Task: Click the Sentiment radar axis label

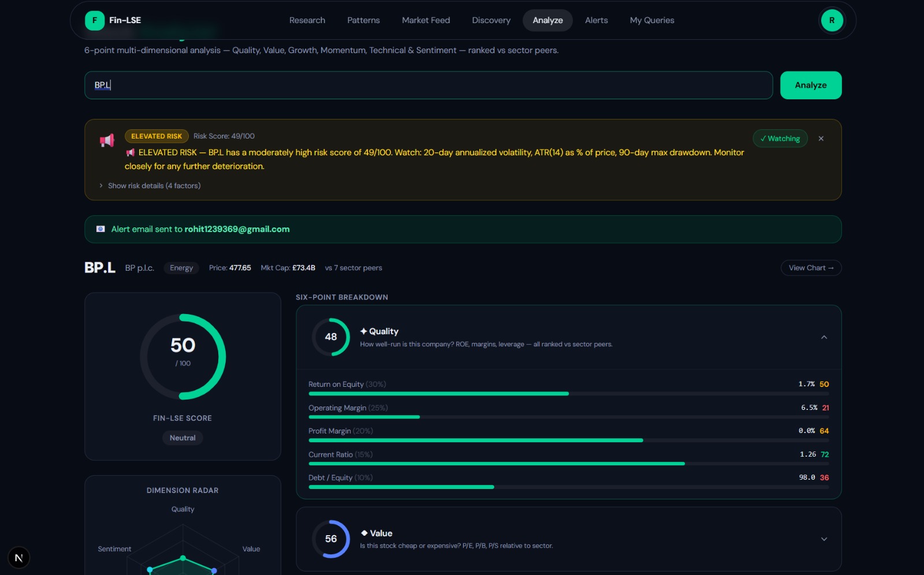Action: point(114,549)
